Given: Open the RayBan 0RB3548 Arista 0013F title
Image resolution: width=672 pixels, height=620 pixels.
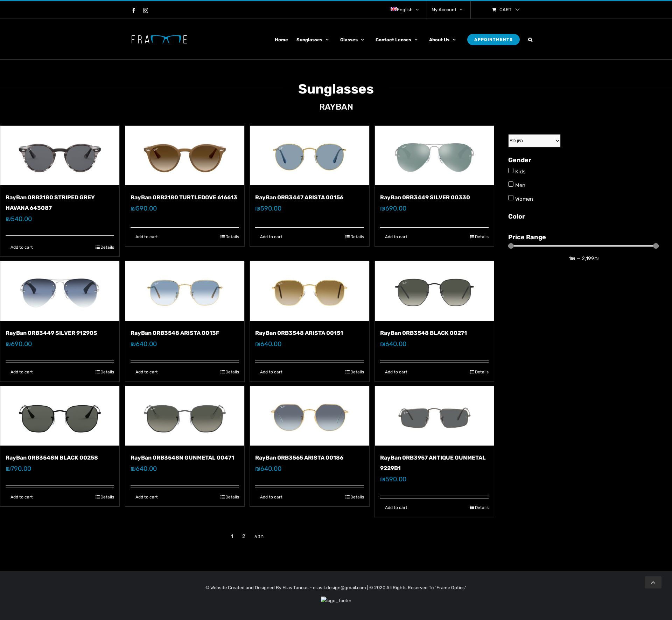Looking at the screenshot, I should pyautogui.click(x=175, y=333).
